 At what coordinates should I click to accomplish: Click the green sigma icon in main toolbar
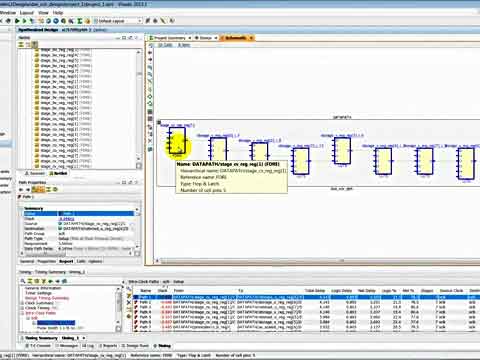(x=80, y=21)
